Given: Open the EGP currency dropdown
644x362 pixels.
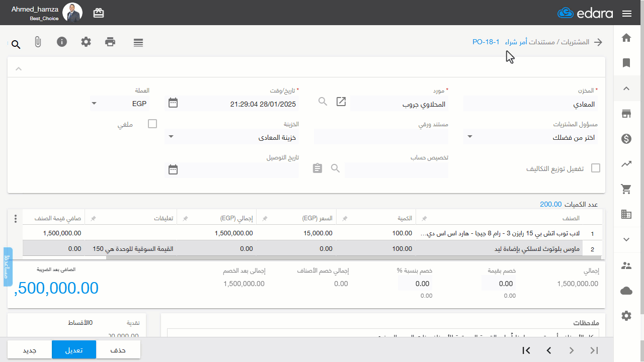Looking at the screenshot, I should [120, 104].
